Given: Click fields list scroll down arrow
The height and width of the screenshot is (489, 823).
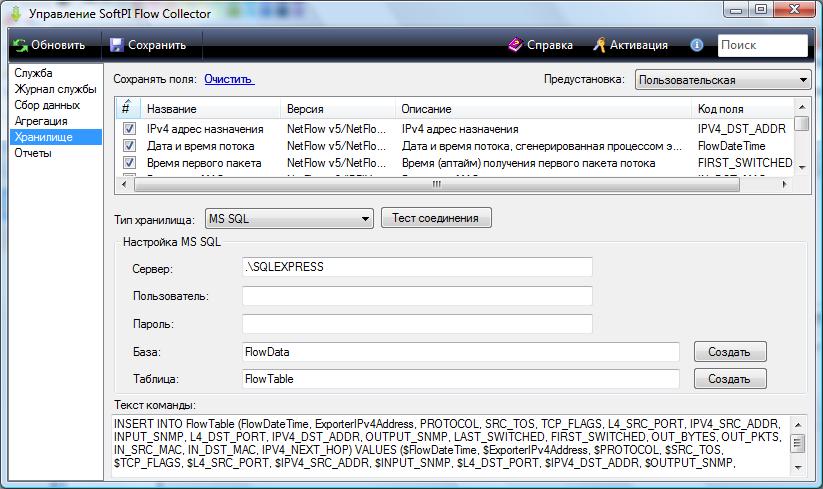Looking at the screenshot, I should [801, 167].
